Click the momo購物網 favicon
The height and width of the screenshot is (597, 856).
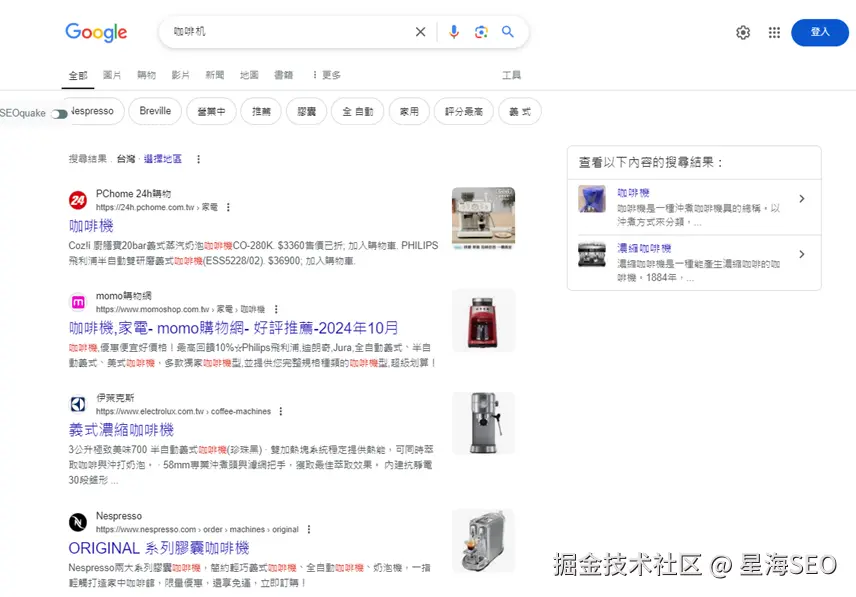[78, 302]
